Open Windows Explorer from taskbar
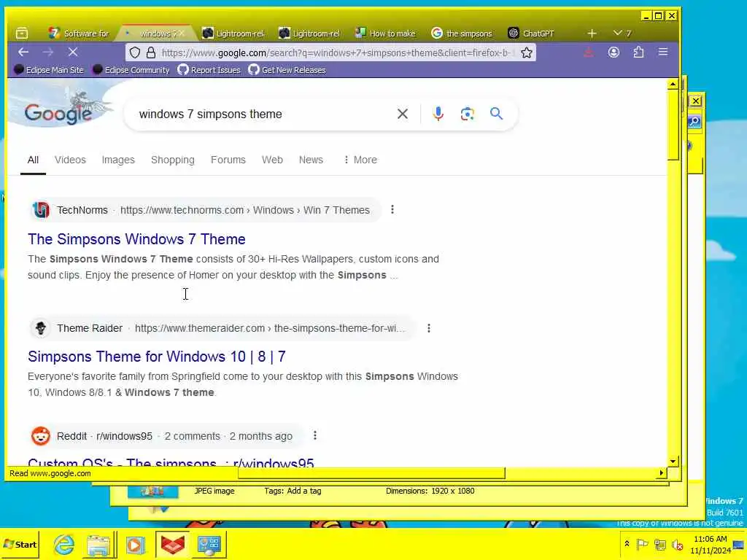Screen dimensions: 747x560 99,545
